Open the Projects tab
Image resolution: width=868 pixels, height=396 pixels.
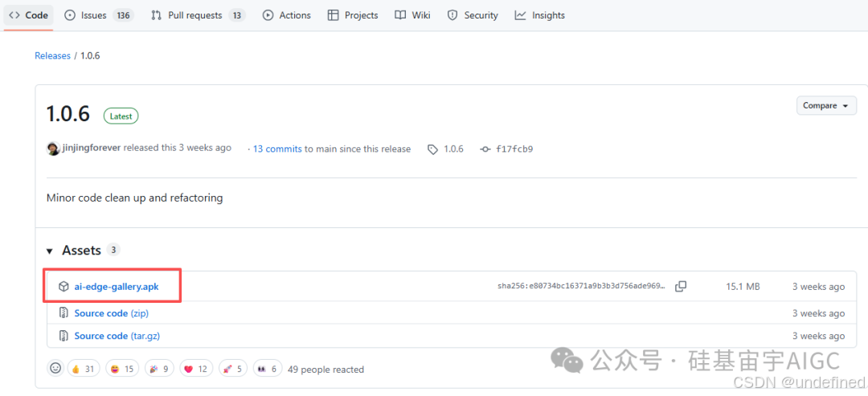tap(353, 15)
